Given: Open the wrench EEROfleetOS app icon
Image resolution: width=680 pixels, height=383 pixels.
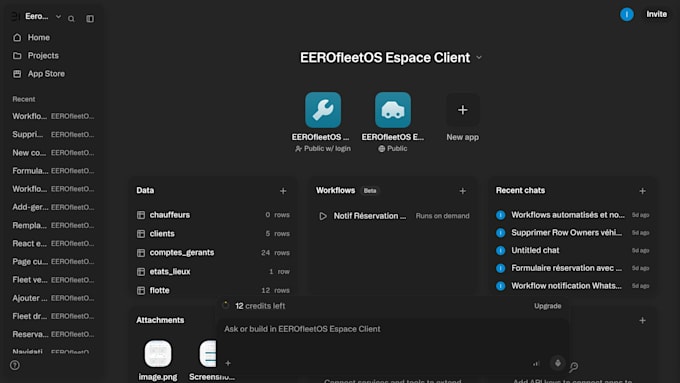Looking at the screenshot, I should click(323, 110).
